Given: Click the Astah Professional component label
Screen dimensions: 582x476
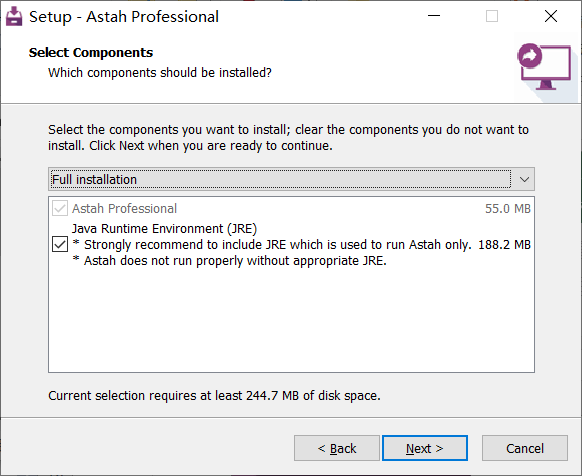Looking at the screenshot, I should (x=124, y=209).
